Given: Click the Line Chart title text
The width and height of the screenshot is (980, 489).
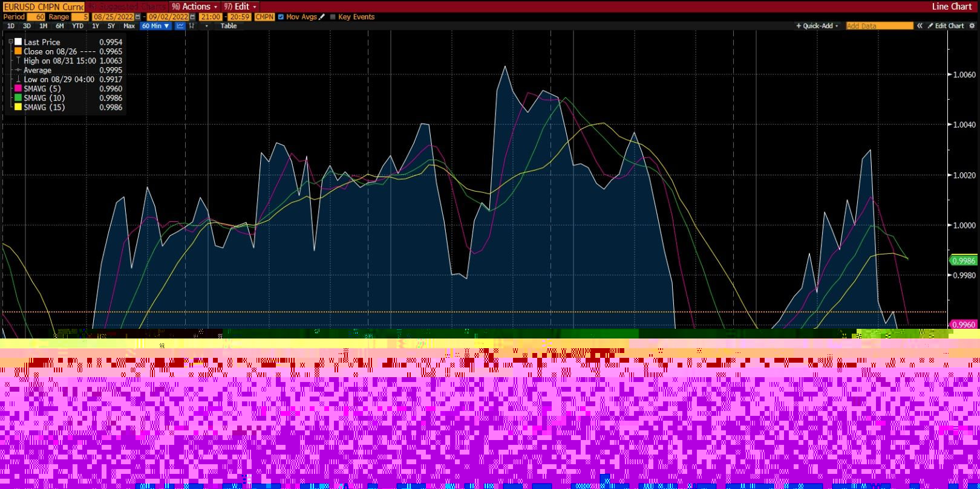Looking at the screenshot, I should (x=952, y=7).
